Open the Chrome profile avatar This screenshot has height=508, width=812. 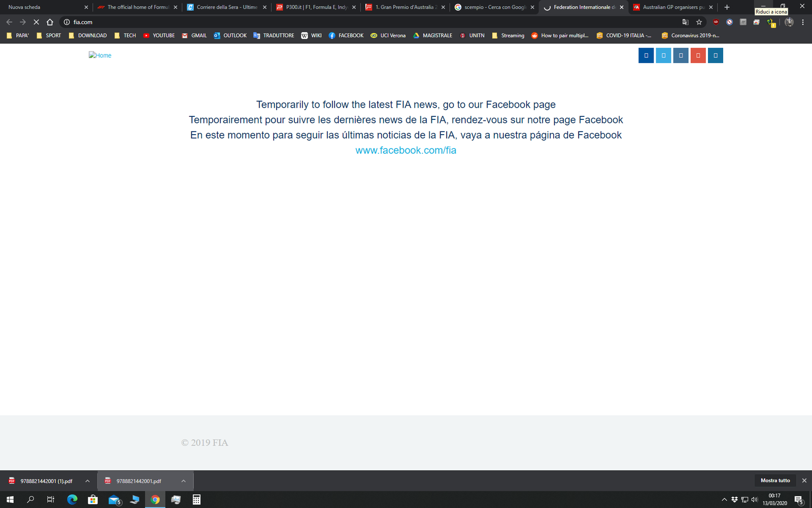pyautogui.click(x=789, y=22)
